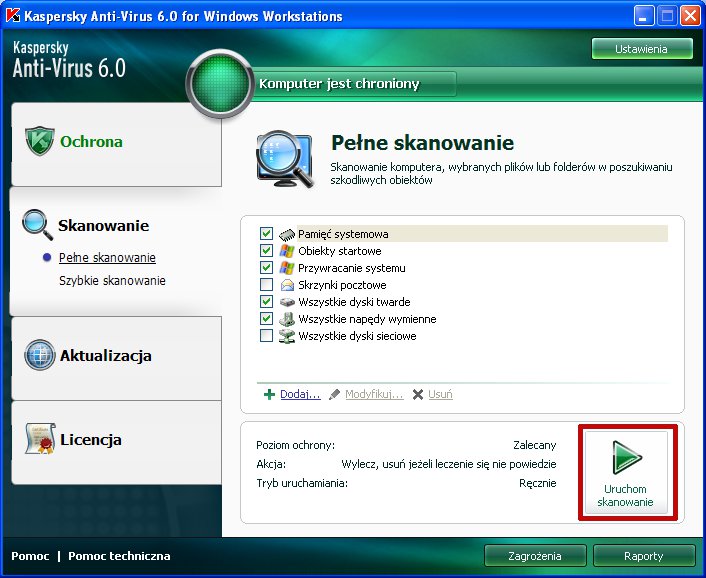Click the full scan monitor magnifier icon

[x=285, y=160]
